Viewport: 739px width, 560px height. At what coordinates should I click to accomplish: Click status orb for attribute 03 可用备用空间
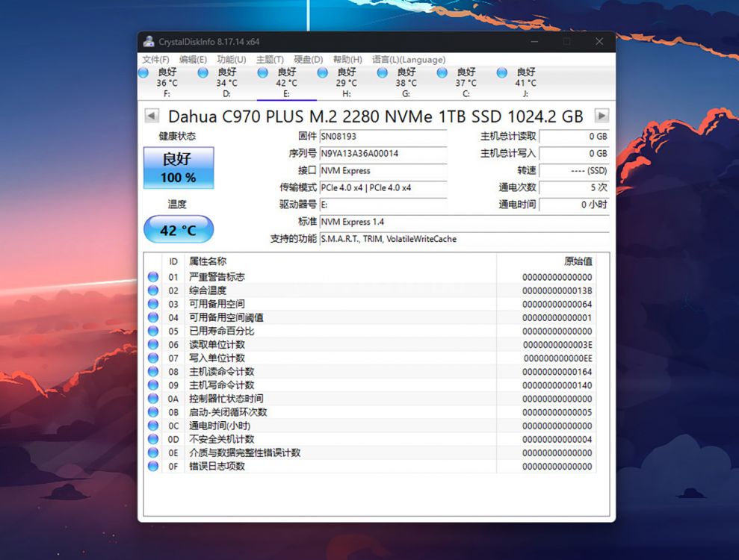coord(153,304)
